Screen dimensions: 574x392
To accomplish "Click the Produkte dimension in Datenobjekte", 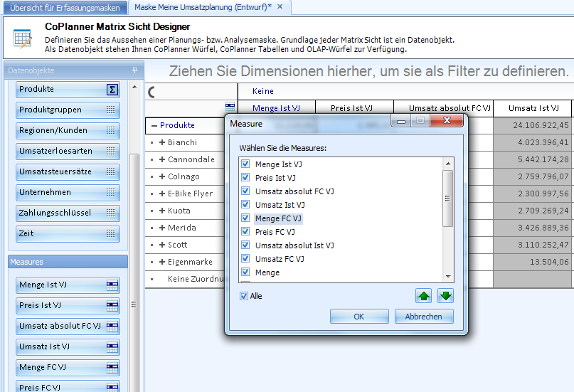I will click(x=68, y=90).
